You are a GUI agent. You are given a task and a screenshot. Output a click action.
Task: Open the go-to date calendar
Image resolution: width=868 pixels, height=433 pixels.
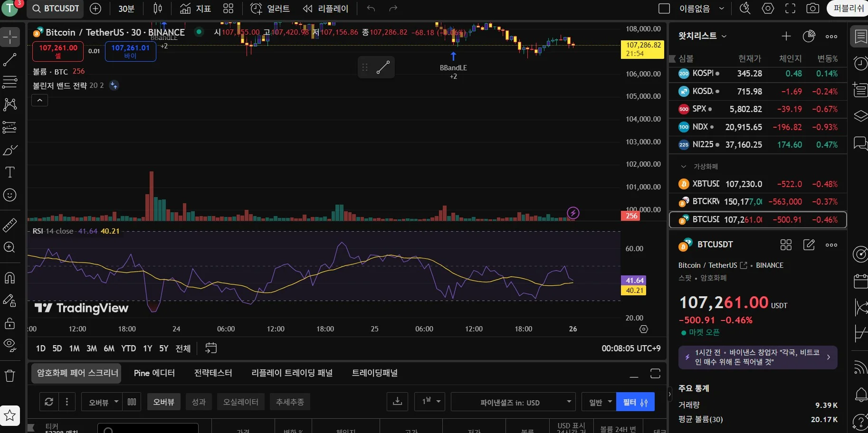(211, 348)
